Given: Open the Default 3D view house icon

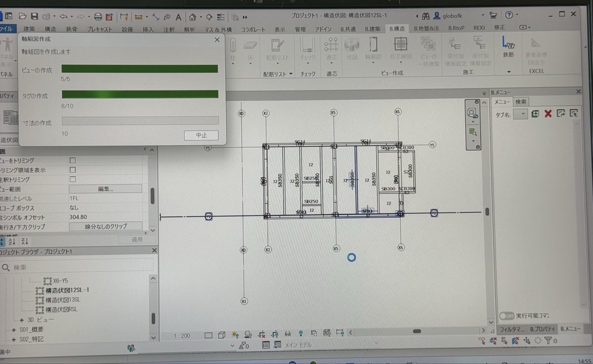Looking at the screenshot, I should point(193,16).
